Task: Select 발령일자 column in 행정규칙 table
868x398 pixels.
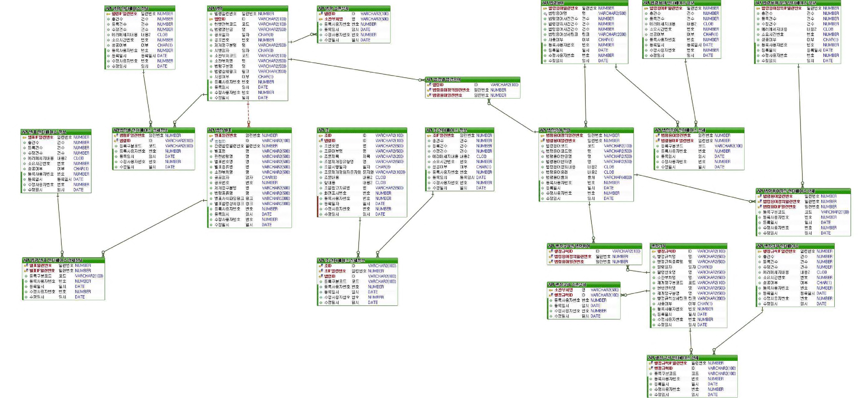Action: (x=688, y=267)
